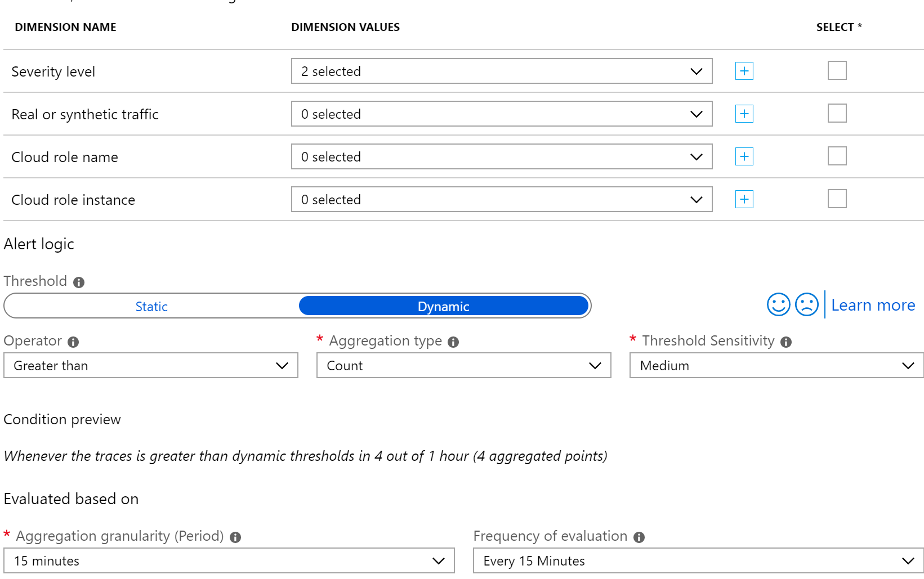Click the happy smiley feedback icon

(x=778, y=305)
